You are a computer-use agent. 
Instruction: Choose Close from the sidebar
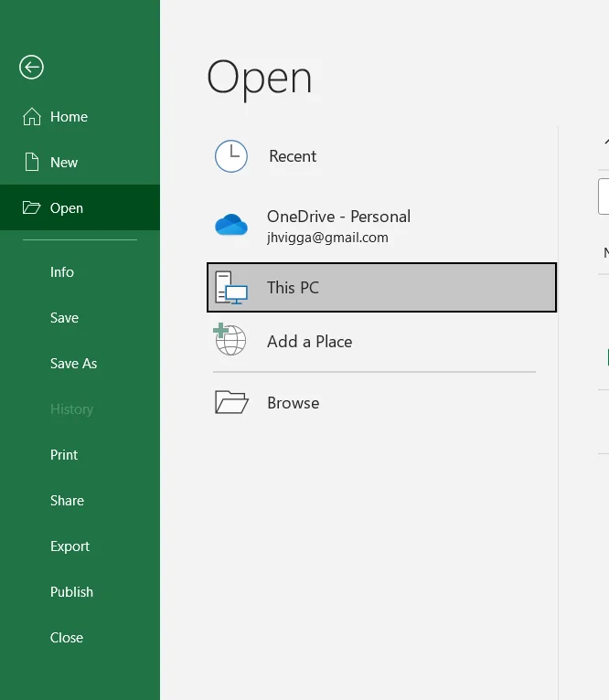pos(80,638)
